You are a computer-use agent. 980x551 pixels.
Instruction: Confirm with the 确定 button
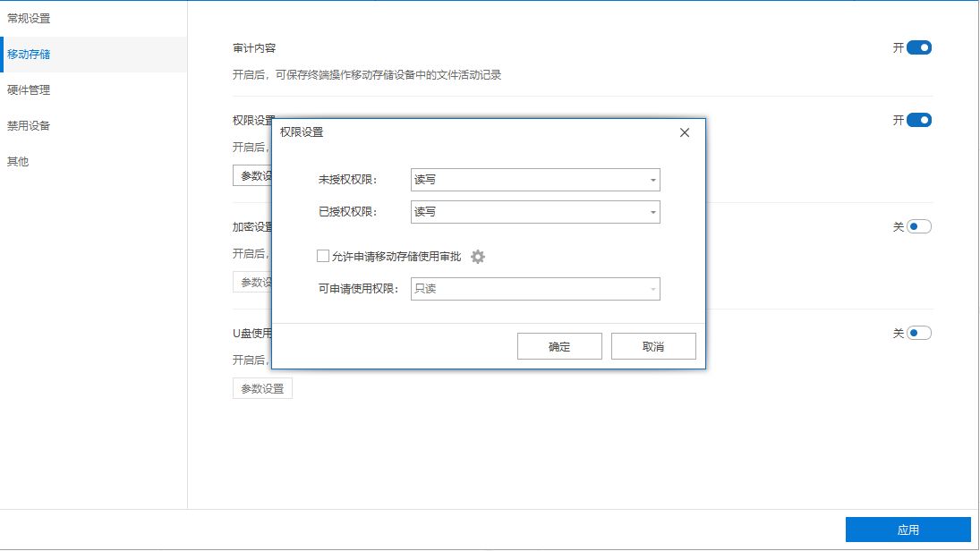point(559,346)
